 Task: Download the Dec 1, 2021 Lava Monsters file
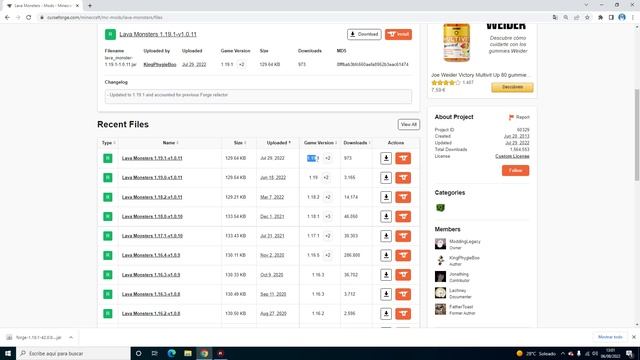[386, 216]
